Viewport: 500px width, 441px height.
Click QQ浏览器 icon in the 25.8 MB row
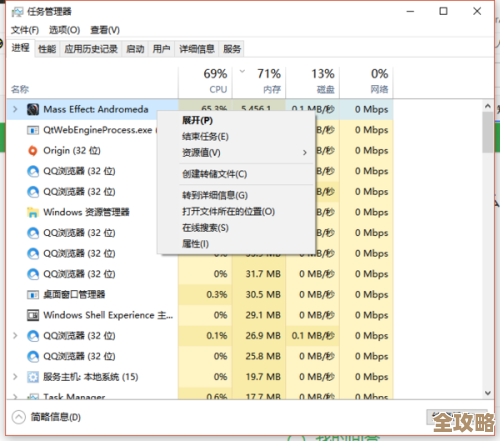point(33,356)
